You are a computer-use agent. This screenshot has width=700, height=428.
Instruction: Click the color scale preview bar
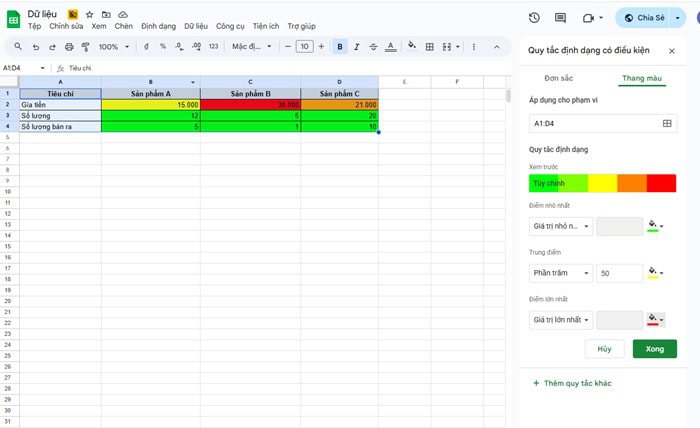[x=602, y=183]
